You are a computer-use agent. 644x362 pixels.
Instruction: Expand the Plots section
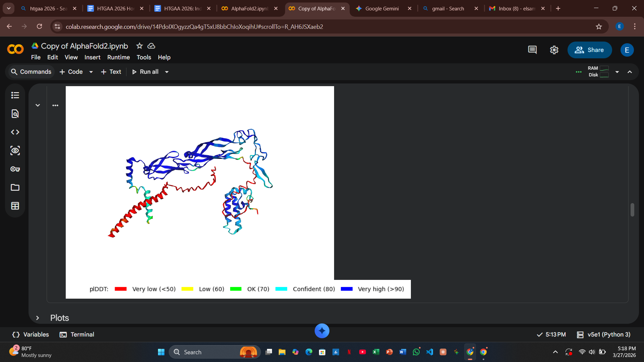click(x=38, y=318)
